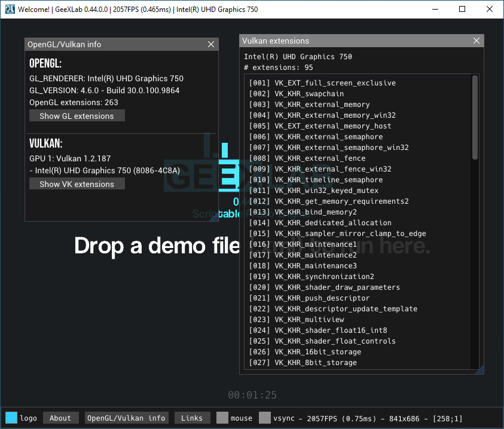504x429 pixels.
Task: Select VK_KHR_external_memory_win32 row
Action: coord(322,115)
